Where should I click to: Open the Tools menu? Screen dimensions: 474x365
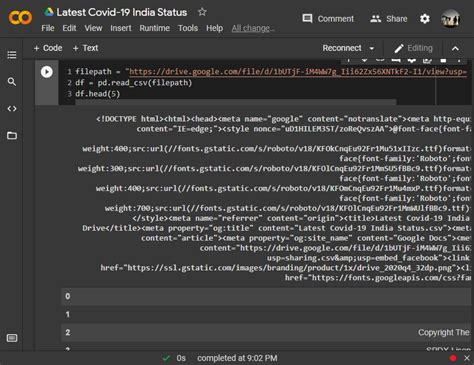coord(188,28)
